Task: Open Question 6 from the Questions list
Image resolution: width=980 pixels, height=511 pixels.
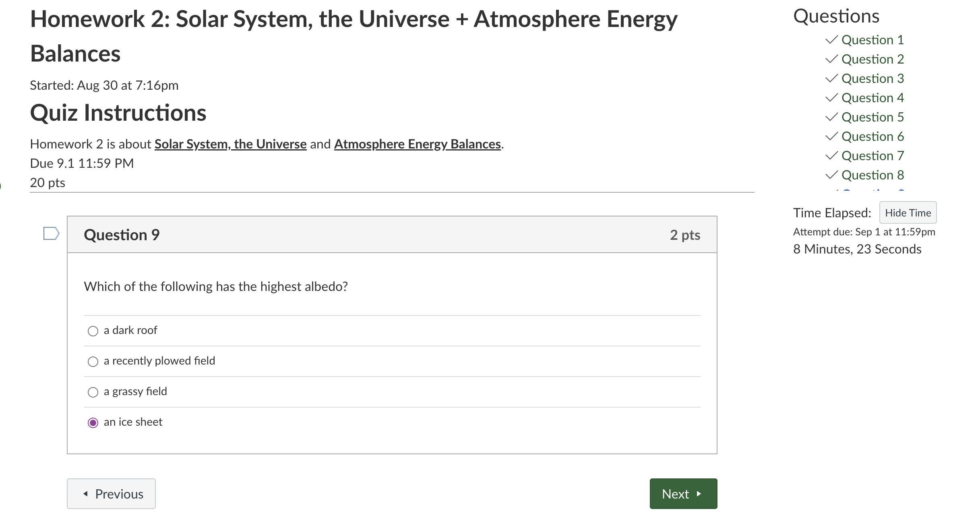Action: (872, 136)
